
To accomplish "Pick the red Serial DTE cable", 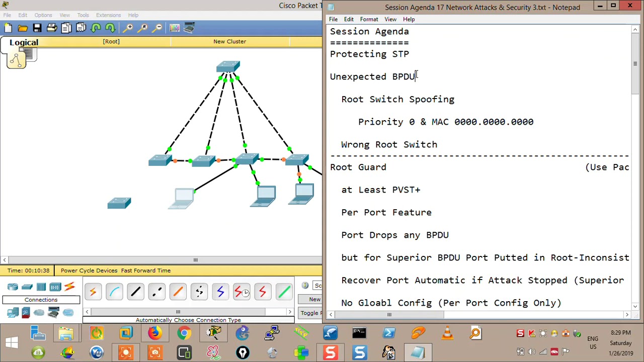I will point(262,292).
